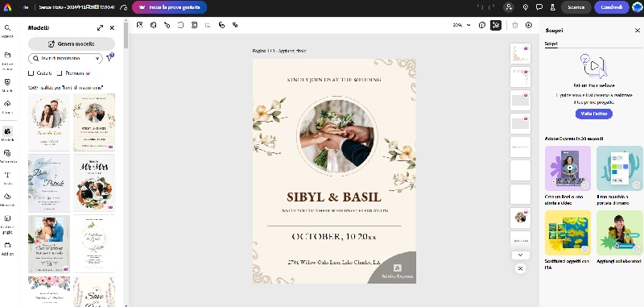Click the filter icon next to search field
Viewport: 644px width, 307px height.
click(109, 58)
